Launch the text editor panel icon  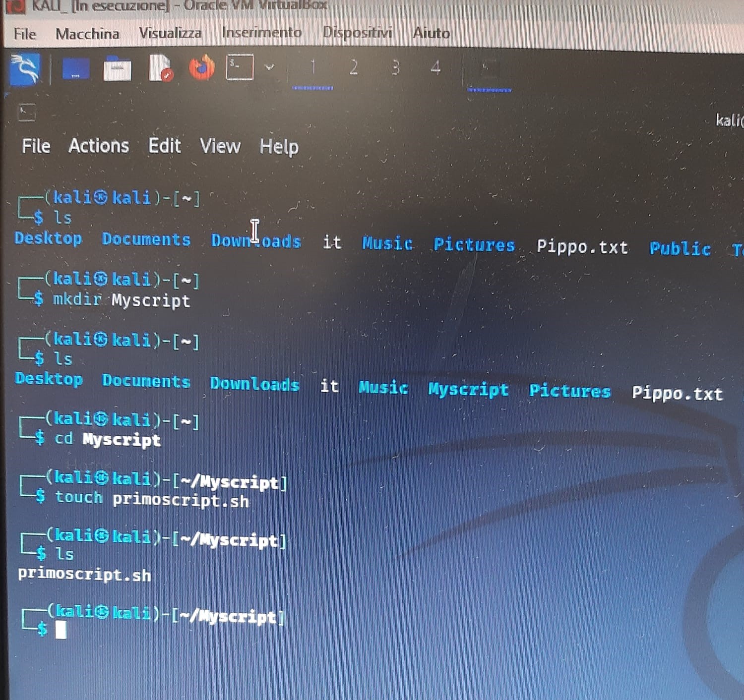(160, 68)
